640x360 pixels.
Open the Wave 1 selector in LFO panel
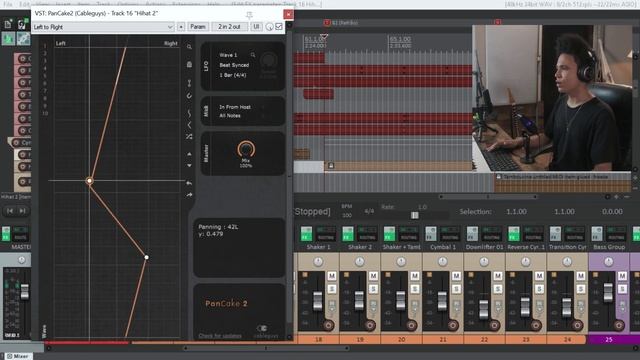(x=229, y=55)
